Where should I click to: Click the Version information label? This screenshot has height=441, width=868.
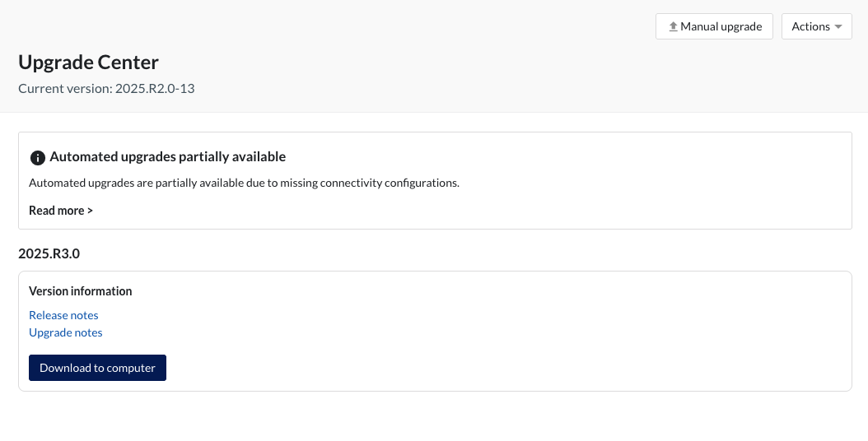[81, 291]
